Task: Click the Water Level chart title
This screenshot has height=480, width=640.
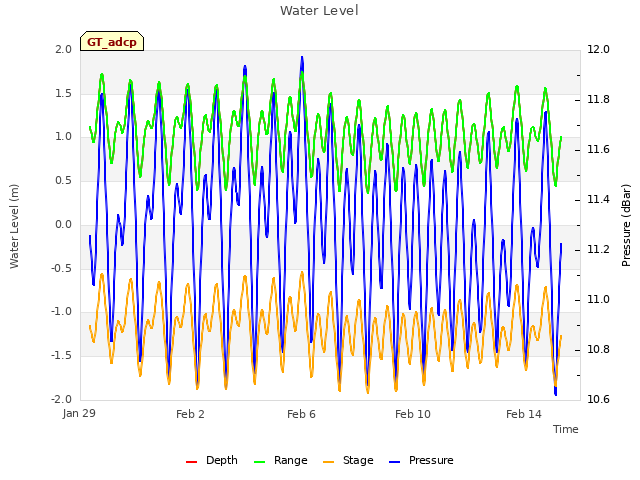Action: [319, 11]
